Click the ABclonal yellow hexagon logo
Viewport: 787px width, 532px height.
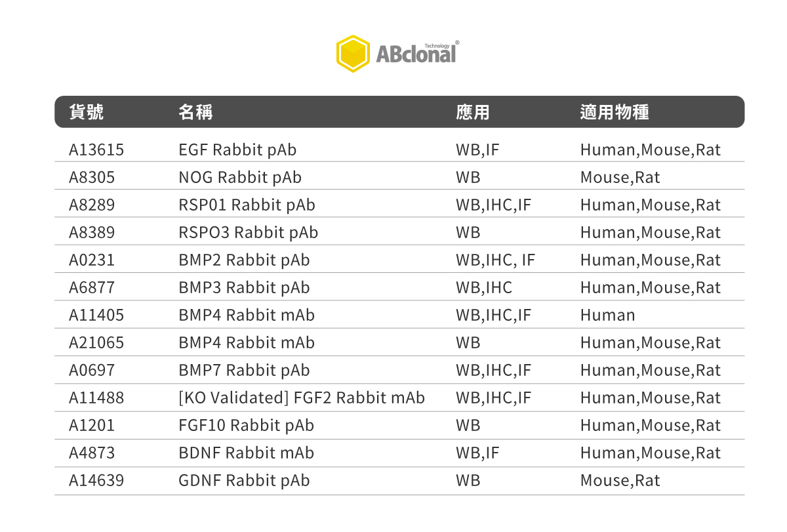[353, 54]
